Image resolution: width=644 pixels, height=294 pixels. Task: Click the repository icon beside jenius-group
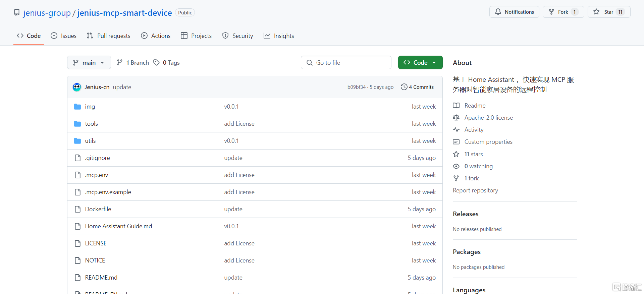(17, 12)
